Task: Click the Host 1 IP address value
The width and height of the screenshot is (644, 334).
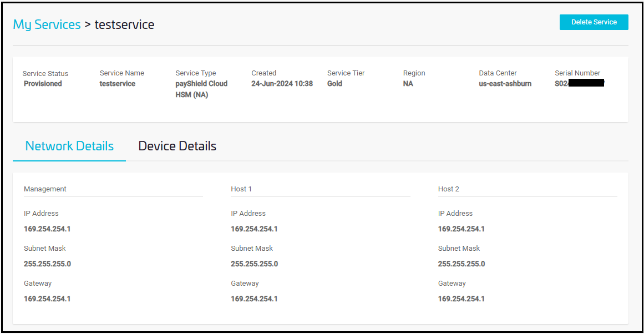Action: [254, 229]
